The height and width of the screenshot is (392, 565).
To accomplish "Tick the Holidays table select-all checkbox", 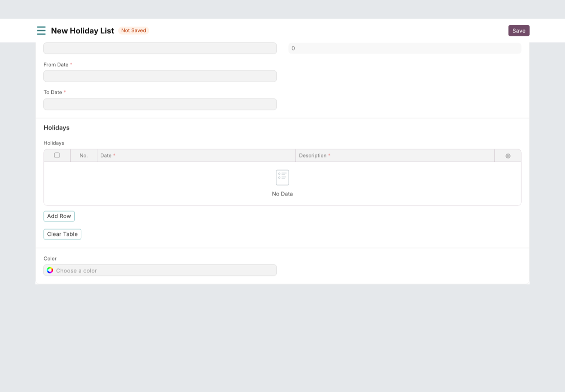I will click(x=57, y=155).
